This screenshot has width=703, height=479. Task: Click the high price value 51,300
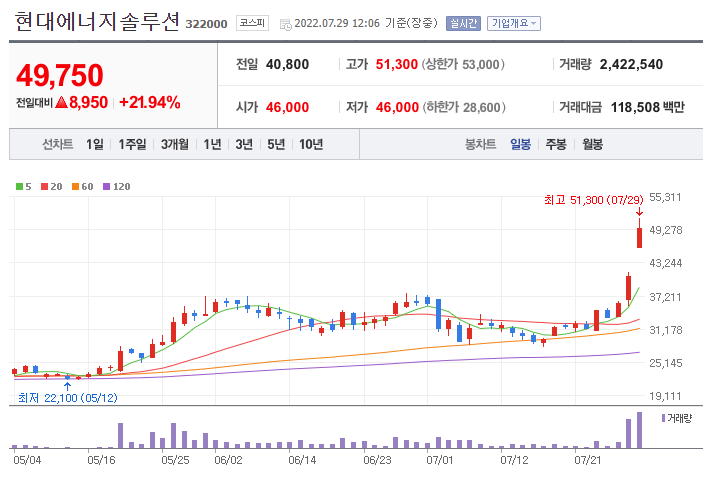click(397, 65)
